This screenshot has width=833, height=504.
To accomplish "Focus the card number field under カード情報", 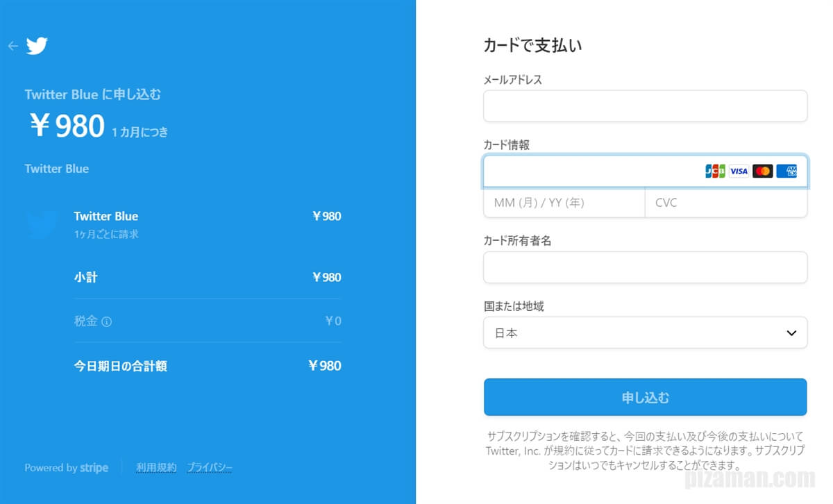I will point(646,171).
